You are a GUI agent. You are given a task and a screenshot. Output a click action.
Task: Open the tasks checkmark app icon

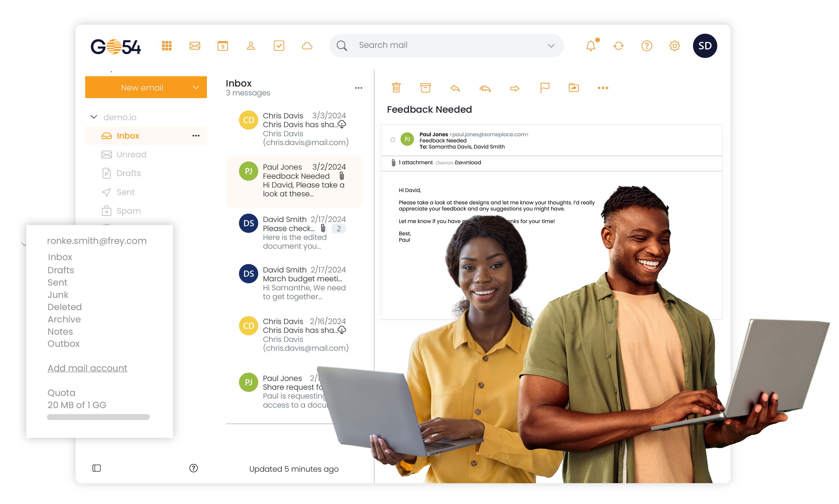click(279, 45)
